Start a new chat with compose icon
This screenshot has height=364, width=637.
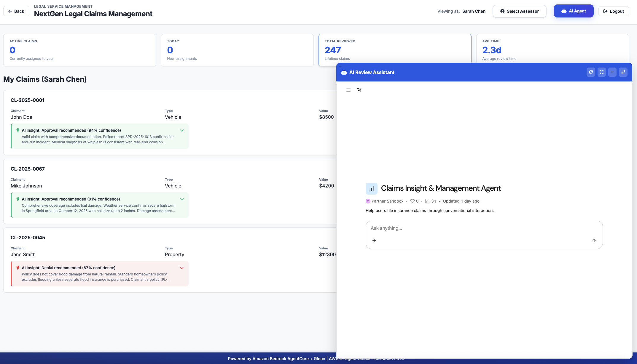(359, 90)
